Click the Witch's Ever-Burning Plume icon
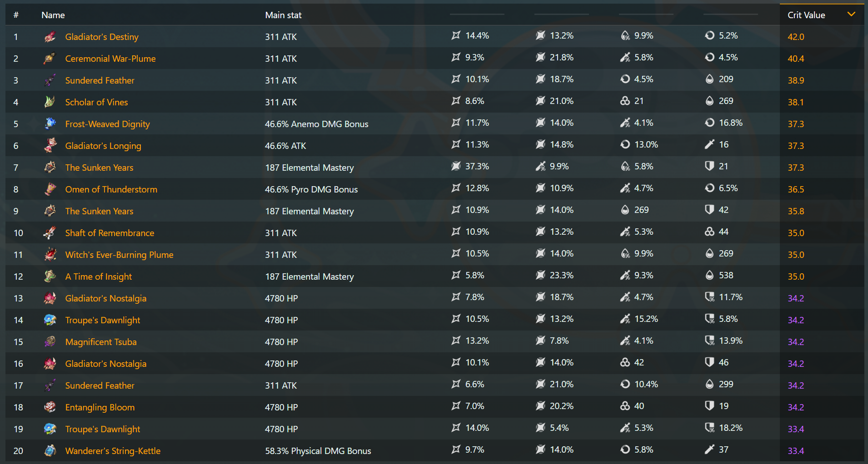 pyautogui.click(x=50, y=255)
